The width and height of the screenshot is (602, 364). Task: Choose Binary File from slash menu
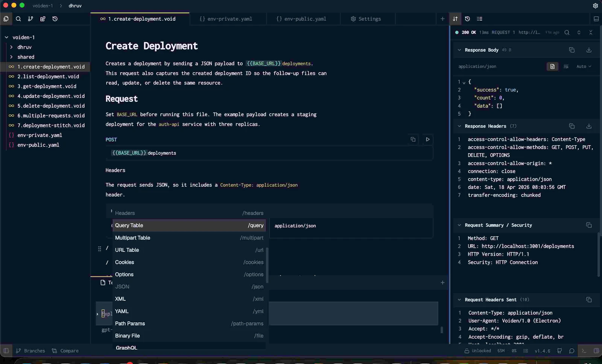189,336
